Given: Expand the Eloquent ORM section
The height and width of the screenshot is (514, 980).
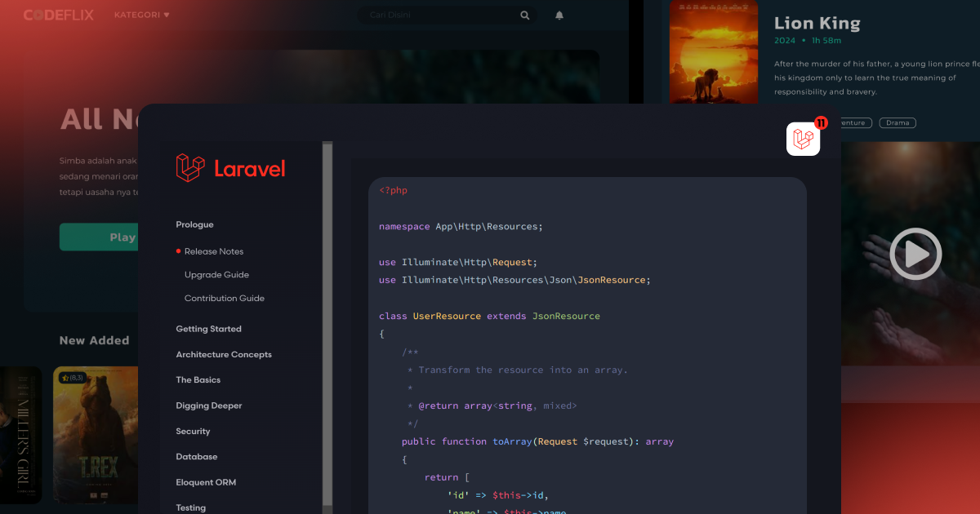Looking at the screenshot, I should pyautogui.click(x=206, y=482).
